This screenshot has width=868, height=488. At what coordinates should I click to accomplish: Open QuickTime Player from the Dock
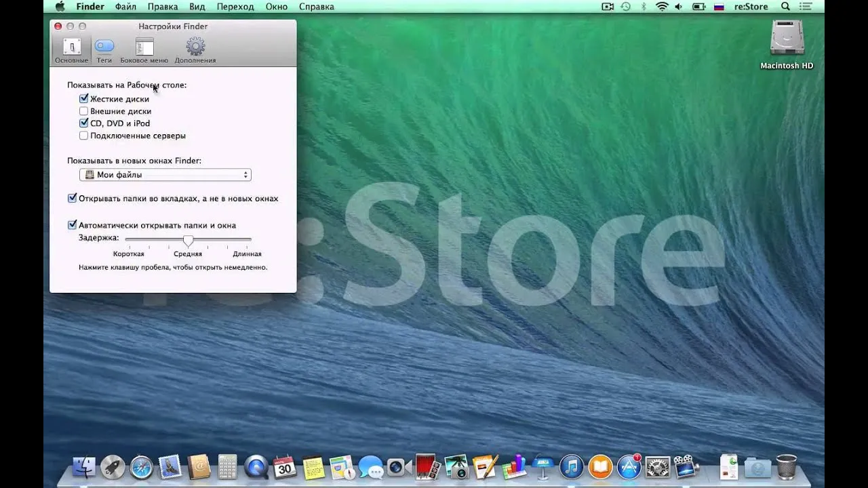pos(256,466)
